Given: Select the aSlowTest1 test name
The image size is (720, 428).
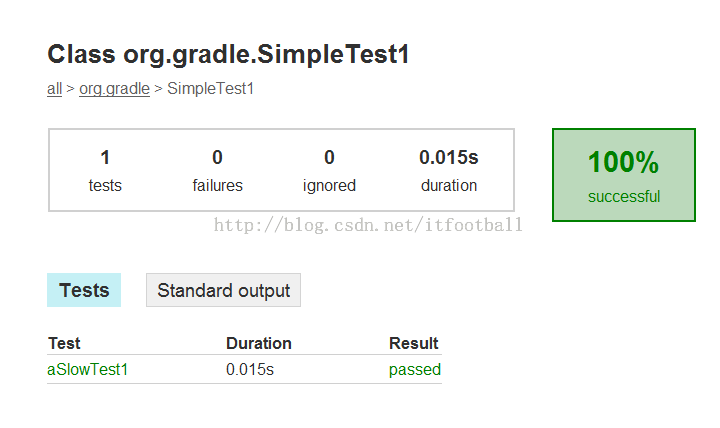Looking at the screenshot, I should pyautogui.click(x=88, y=370).
